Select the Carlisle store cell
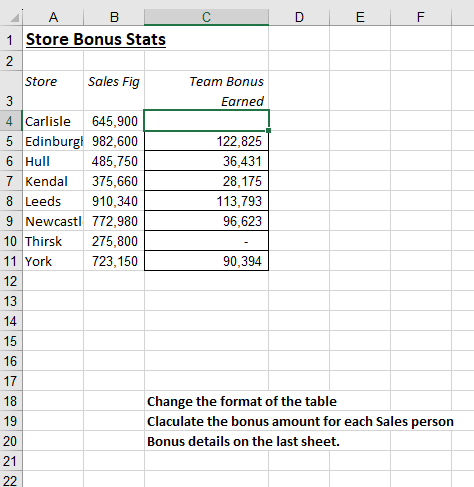Screen dimensions: 474x487 click(x=53, y=121)
